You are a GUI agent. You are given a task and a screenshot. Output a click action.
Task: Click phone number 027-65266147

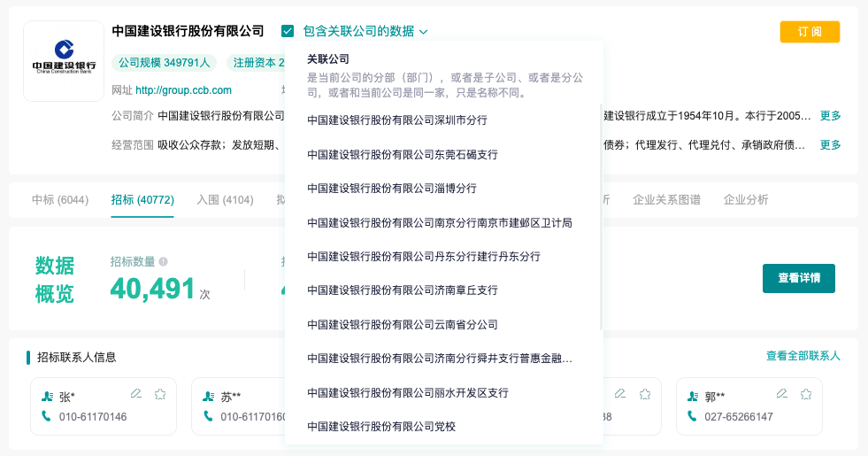739,417
